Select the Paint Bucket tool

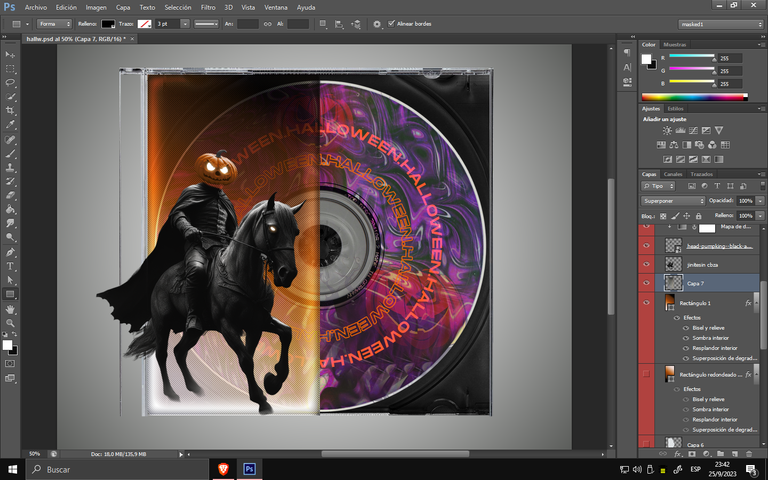(10, 209)
